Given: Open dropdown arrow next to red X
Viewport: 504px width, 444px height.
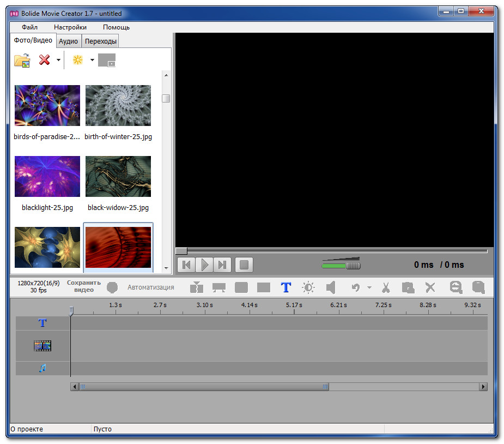Looking at the screenshot, I should click(58, 61).
